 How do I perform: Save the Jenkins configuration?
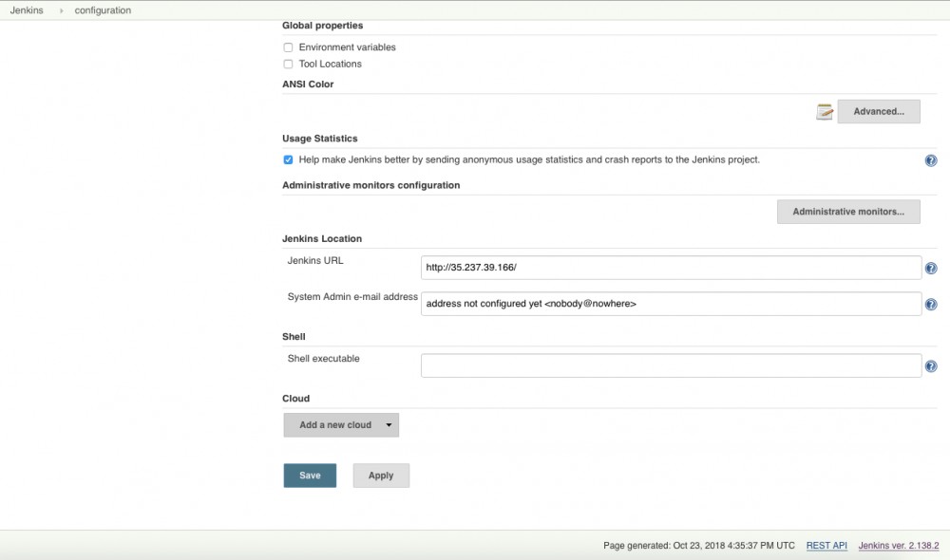click(x=310, y=475)
